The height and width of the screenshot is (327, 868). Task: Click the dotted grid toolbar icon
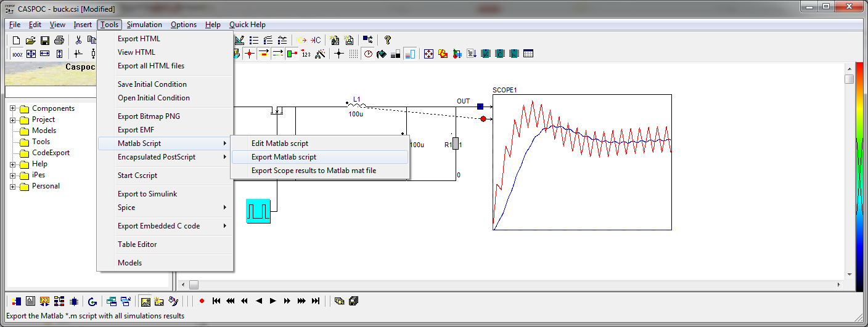click(353, 54)
